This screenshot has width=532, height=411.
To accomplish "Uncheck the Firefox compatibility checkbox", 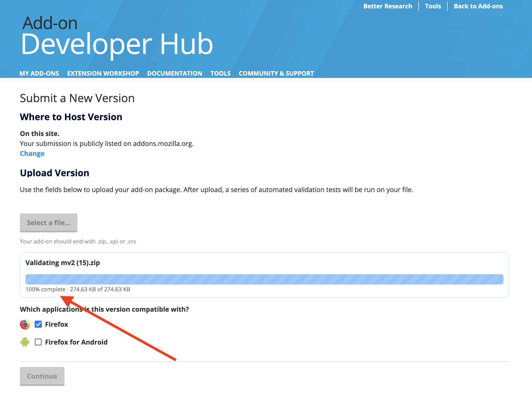I will point(38,324).
